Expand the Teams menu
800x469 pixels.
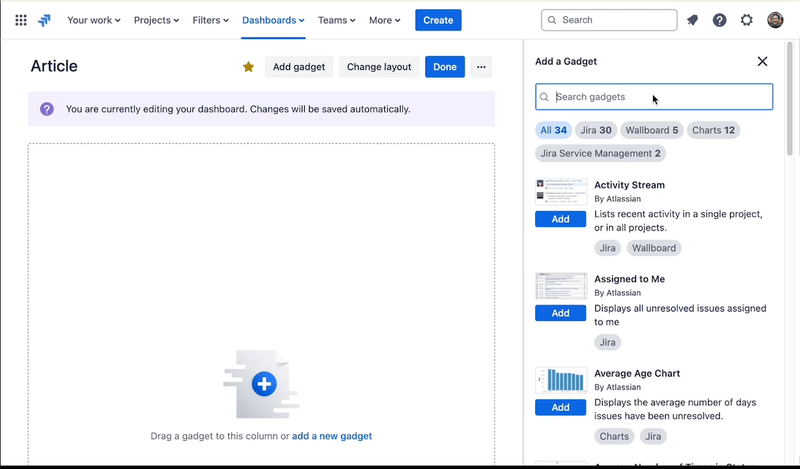[336, 20]
